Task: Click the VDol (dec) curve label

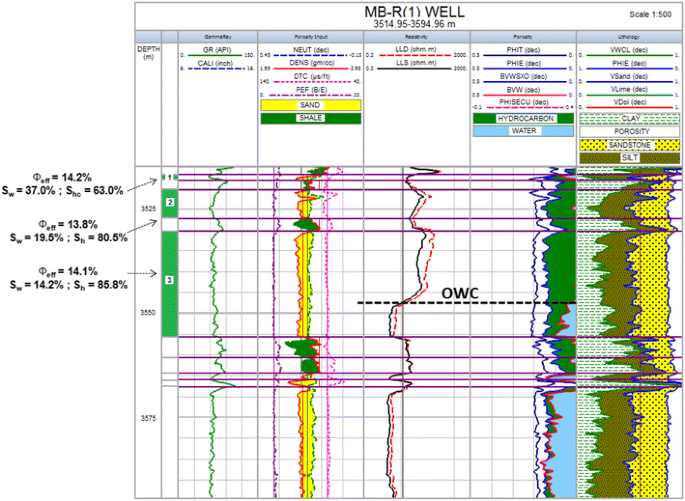Action: coord(630,103)
